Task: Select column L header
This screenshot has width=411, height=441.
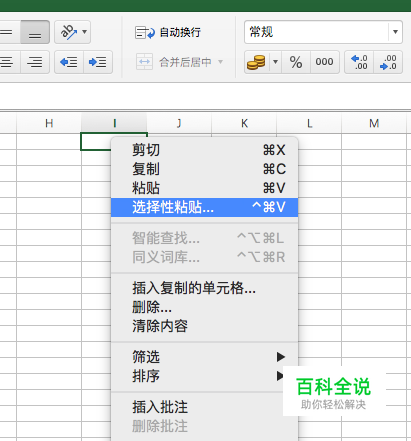Action: coord(309,123)
